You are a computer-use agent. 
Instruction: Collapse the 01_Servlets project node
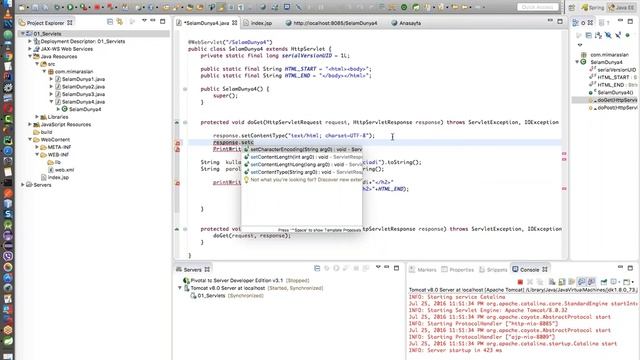[x=23, y=34]
